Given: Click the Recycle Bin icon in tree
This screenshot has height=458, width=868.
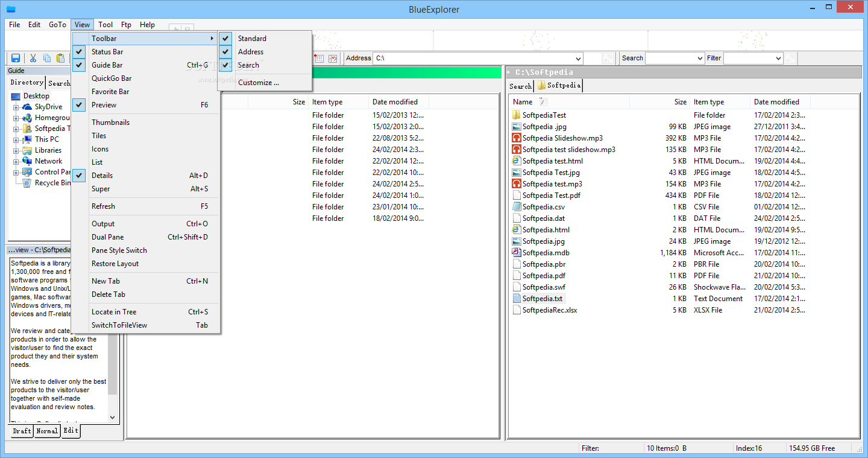Looking at the screenshot, I should (27, 183).
